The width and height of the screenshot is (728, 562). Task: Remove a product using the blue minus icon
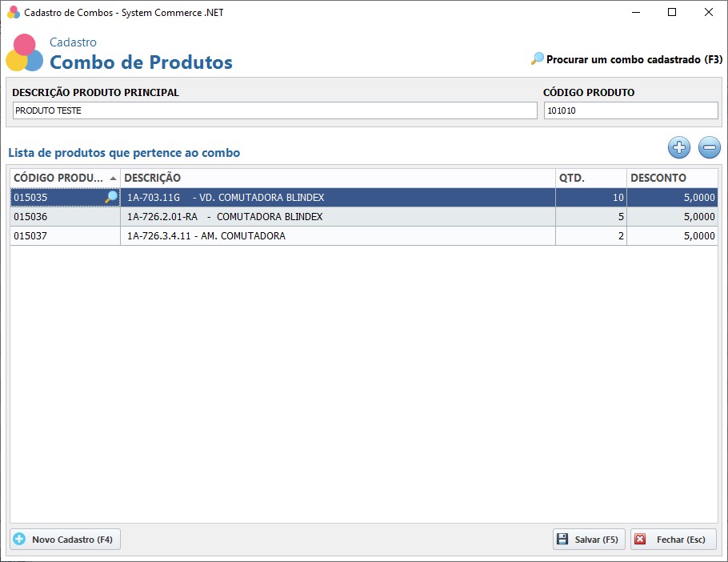click(x=709, y=147)
